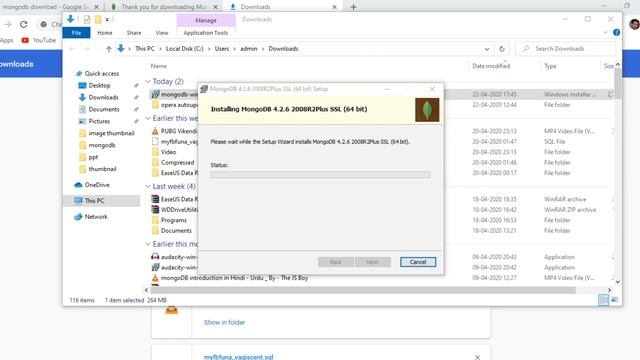Select the Programs folder icon

pyautogui.click(x=155, y=220)
